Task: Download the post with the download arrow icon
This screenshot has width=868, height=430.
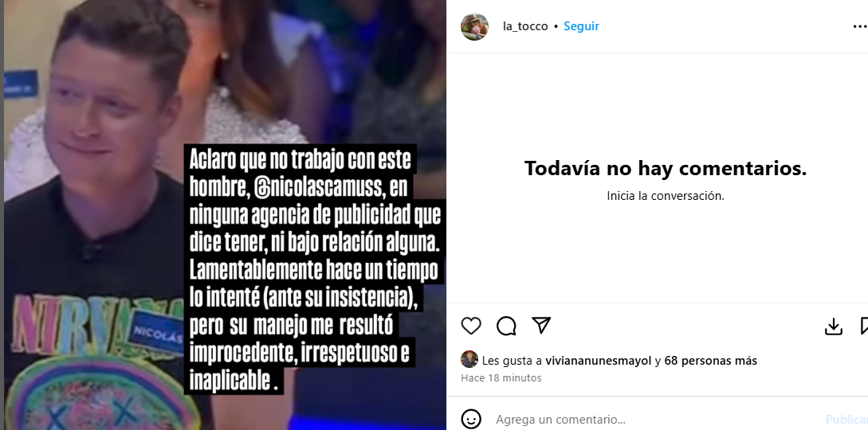Action: 833,326
